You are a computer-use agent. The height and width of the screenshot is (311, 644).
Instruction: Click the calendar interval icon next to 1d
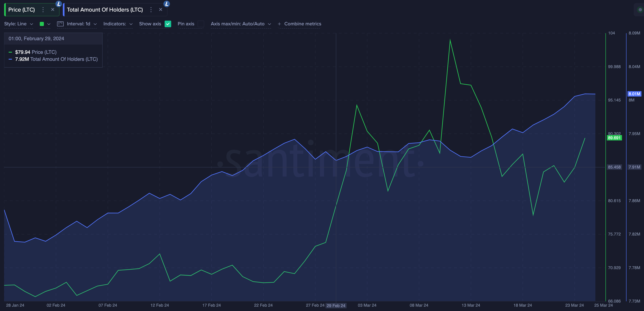(60, 24)
